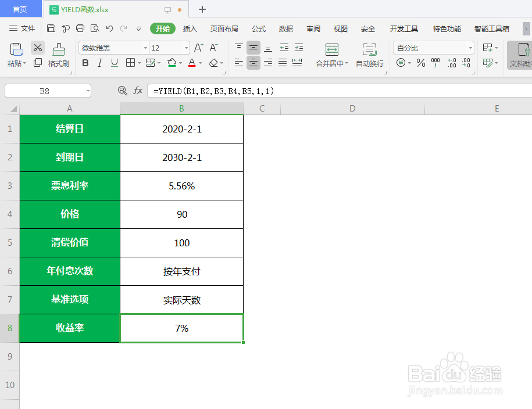Apply percent style with % icon
532x409 pixels.
point(421,63)
